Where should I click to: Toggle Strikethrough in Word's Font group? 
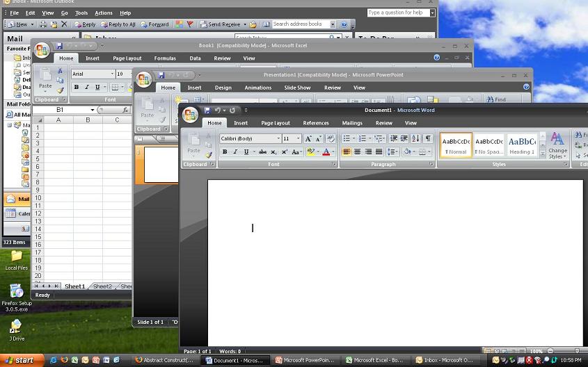click(x=262, y=152)
